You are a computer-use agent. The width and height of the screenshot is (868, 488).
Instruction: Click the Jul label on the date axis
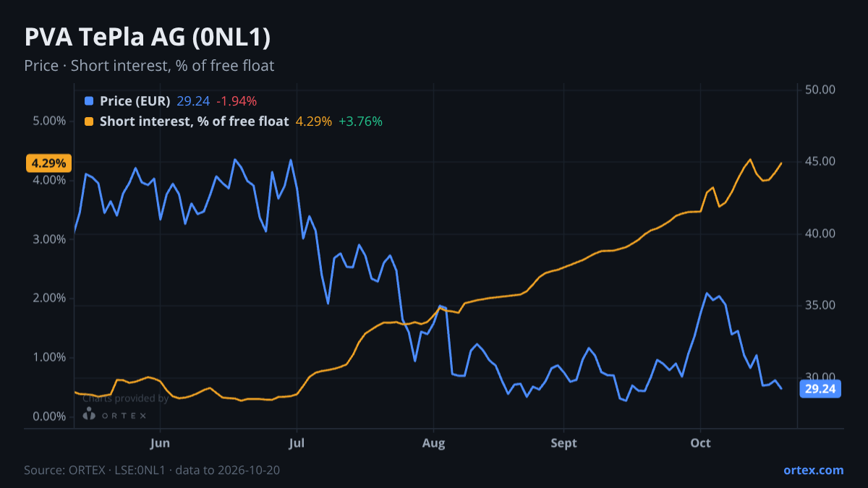point(297,442)
